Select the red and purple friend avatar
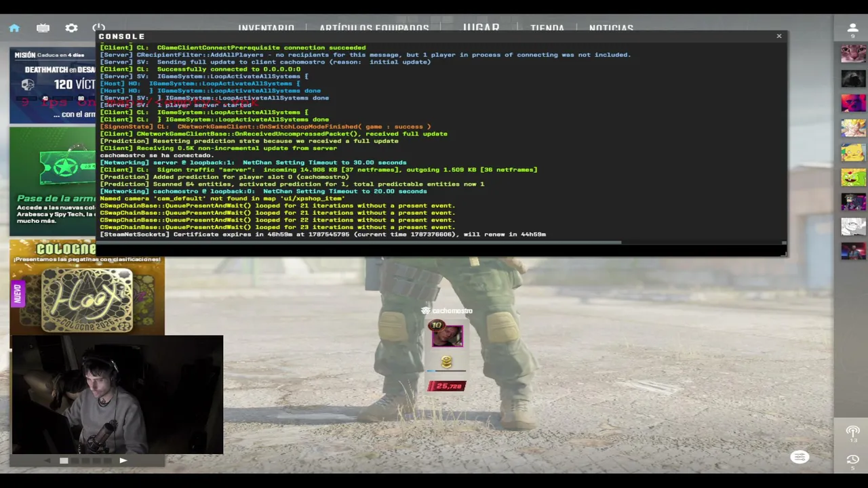The height and width of the screenshot is (488, 868). (853, 102)
